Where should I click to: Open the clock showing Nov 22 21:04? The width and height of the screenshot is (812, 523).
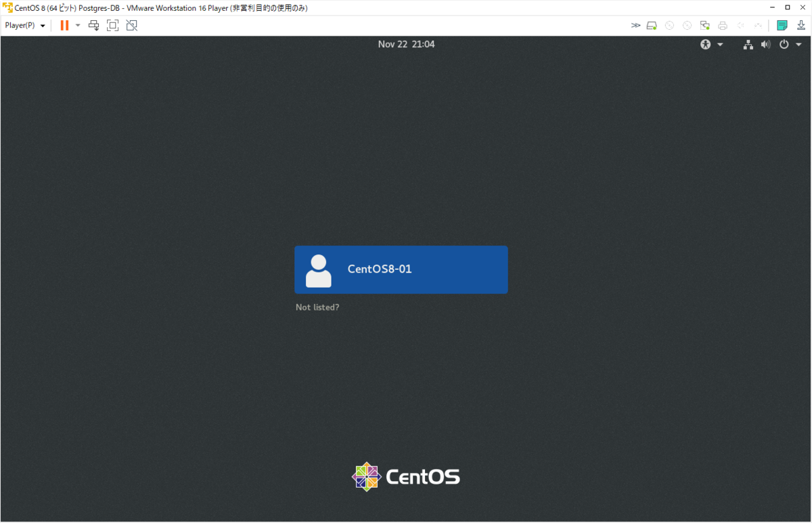(x=406, y=44)
